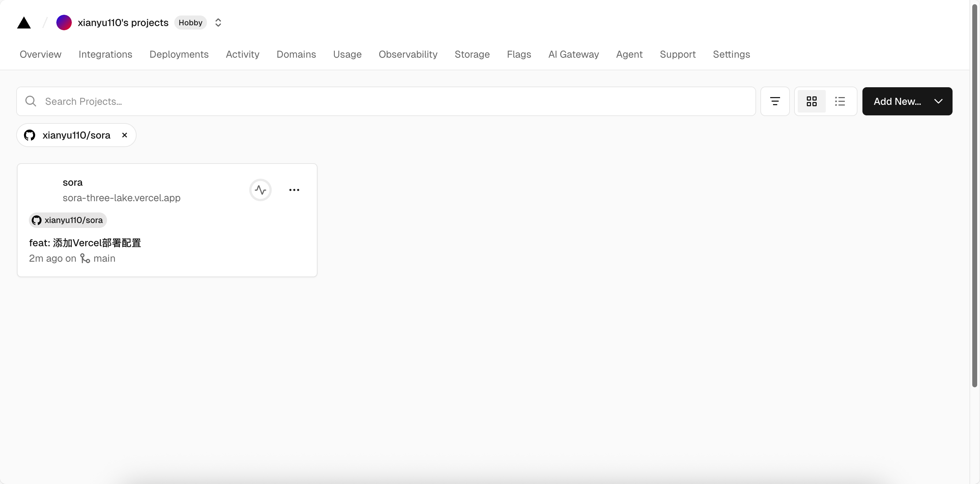980x484 pixels.
Task: Open the filter options icon
Action: (774, 102)
